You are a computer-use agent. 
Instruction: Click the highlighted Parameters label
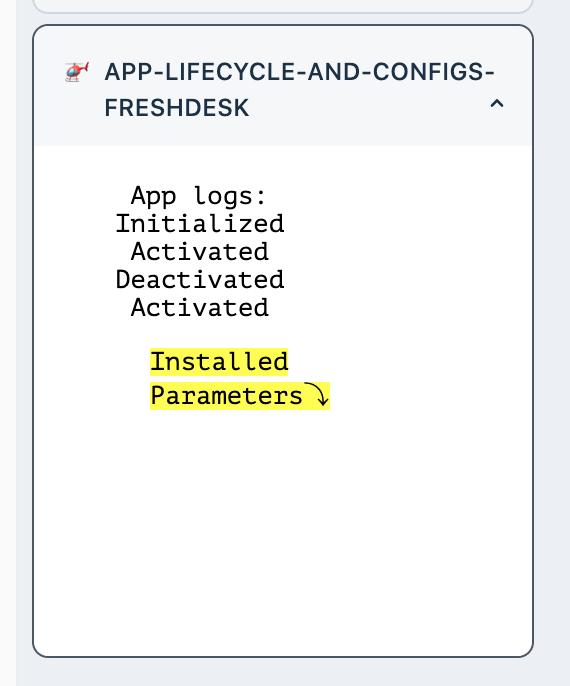[227, 396]
